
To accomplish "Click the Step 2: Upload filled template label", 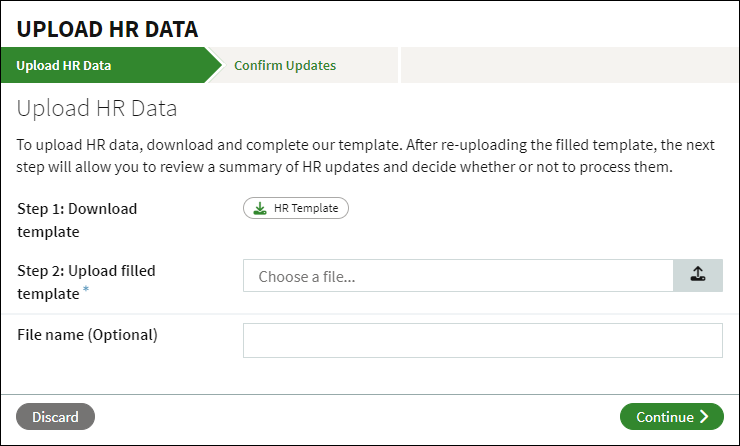I will tap(86, 281).
